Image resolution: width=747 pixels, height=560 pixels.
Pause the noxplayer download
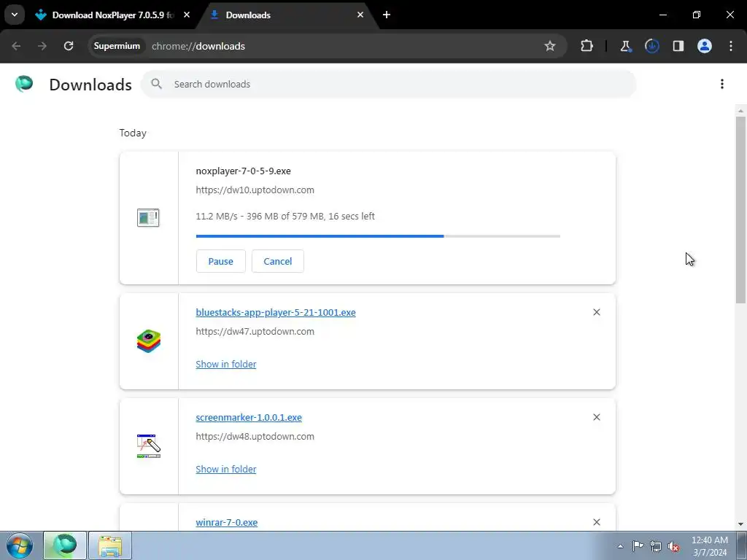click(x=220, y=262)
